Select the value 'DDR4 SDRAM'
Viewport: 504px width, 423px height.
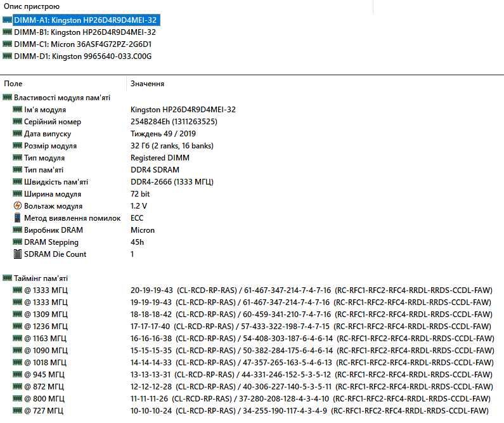click(x=155, y=170)
